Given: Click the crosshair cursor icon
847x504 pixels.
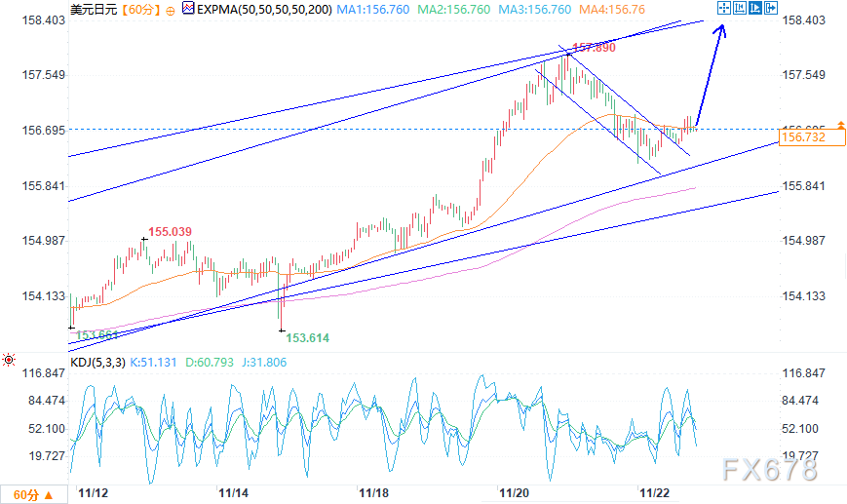Looking at the screenshot, I should click(x=724, y=9).
